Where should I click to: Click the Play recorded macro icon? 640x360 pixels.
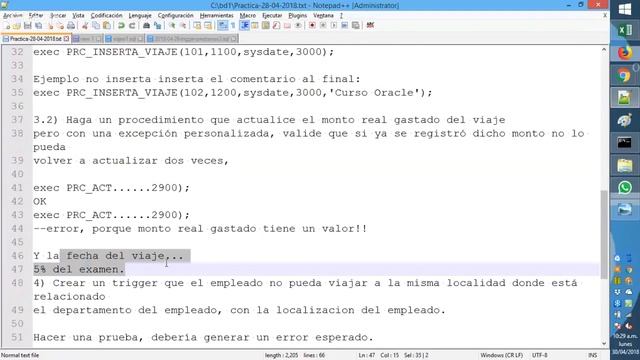(334, 26)
